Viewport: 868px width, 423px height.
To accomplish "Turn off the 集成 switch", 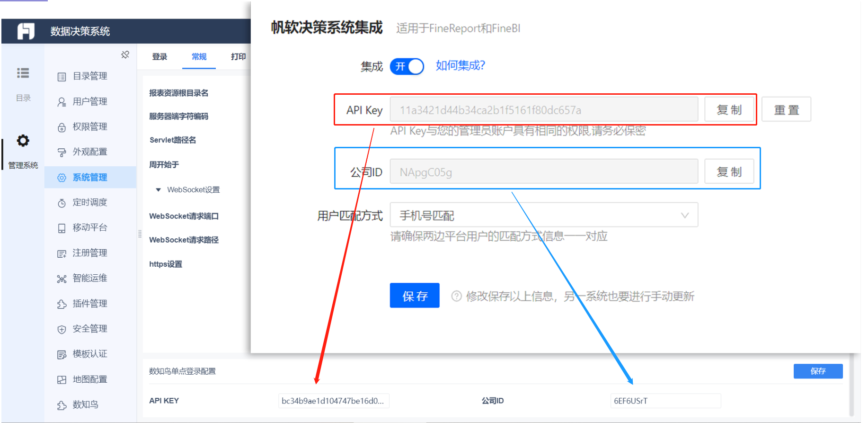I will [x=407, y=66].
